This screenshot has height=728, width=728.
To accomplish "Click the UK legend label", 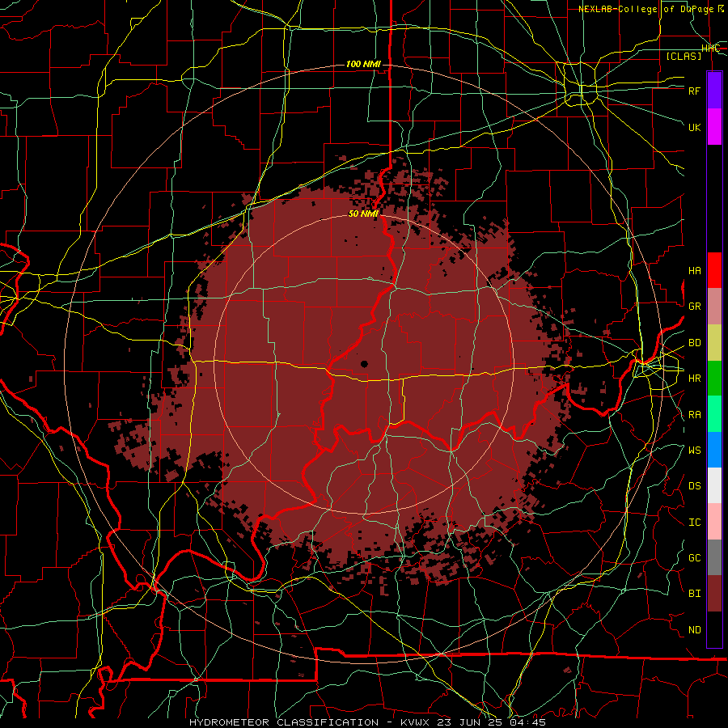I will [695, 127].
